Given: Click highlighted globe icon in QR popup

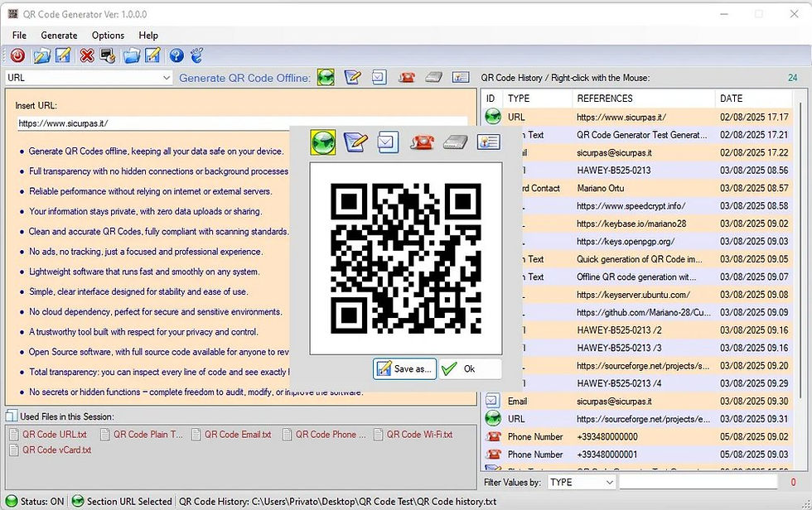Looking at the screenshot, I should (323, 142).
